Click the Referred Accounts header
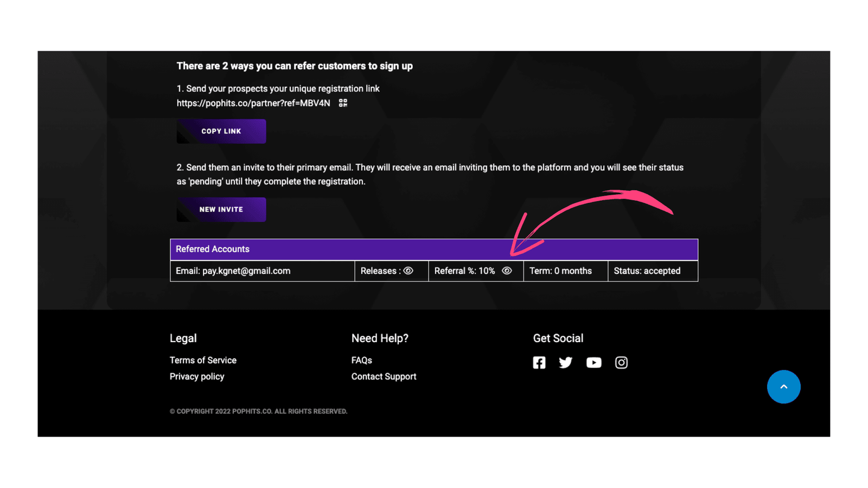 (x=434, y=249)
